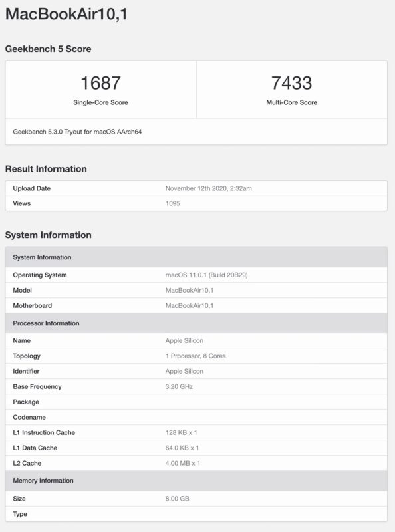Click the L2 Cache label

pos(27,463)
